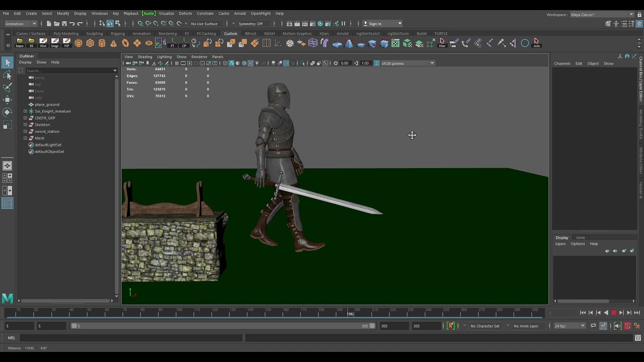Mute audio with the speaker icon
Image resolution: width=644 pixels, height=362 pixels.
(x=618, y=326)
